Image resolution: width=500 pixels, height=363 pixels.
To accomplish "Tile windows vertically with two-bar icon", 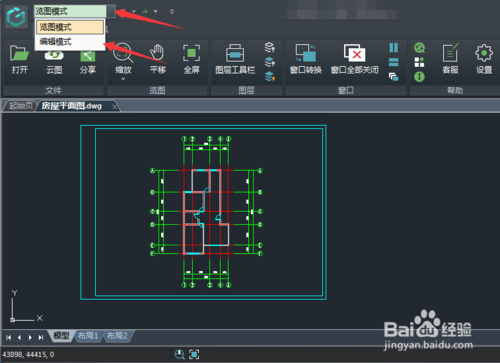I will pos(394,48).
